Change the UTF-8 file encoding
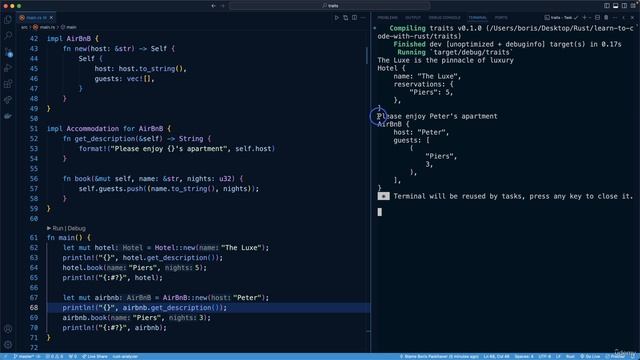Viewport: 640px width, 360px height. click(544, 356)
